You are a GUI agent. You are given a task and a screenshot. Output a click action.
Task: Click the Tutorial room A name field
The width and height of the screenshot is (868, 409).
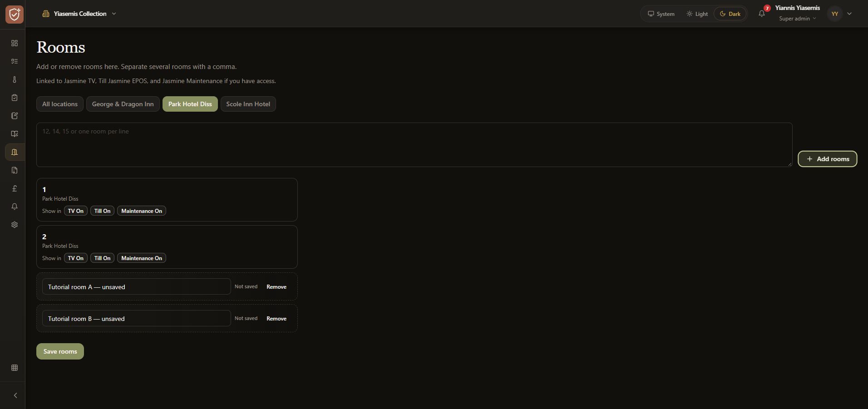[137, 287]
